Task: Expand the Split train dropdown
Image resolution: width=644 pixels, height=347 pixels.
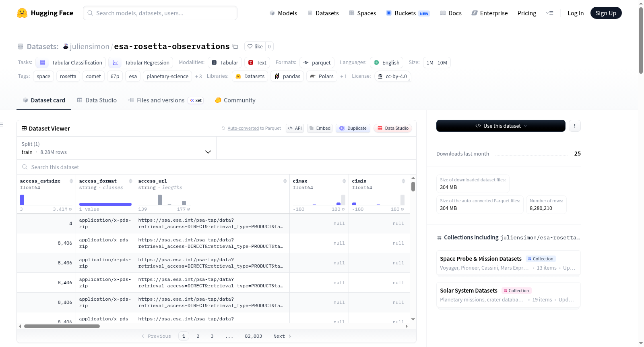Action: [x=117, y=148]
